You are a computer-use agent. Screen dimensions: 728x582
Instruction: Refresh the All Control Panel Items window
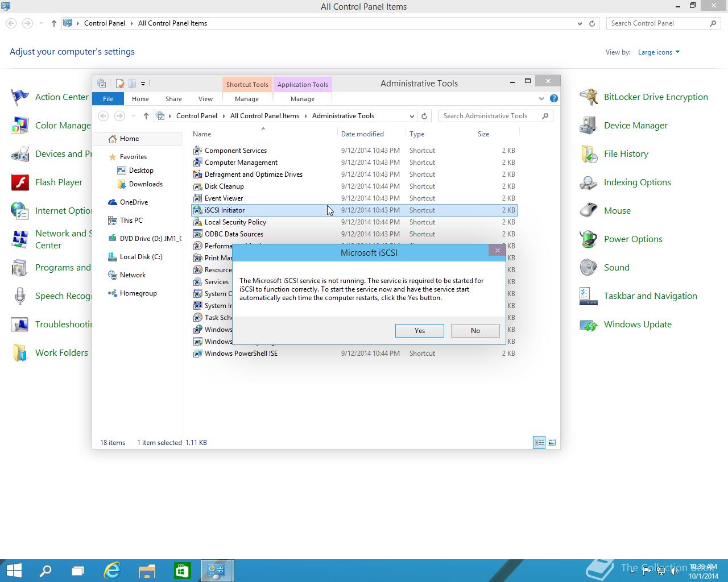pos(592,23)
